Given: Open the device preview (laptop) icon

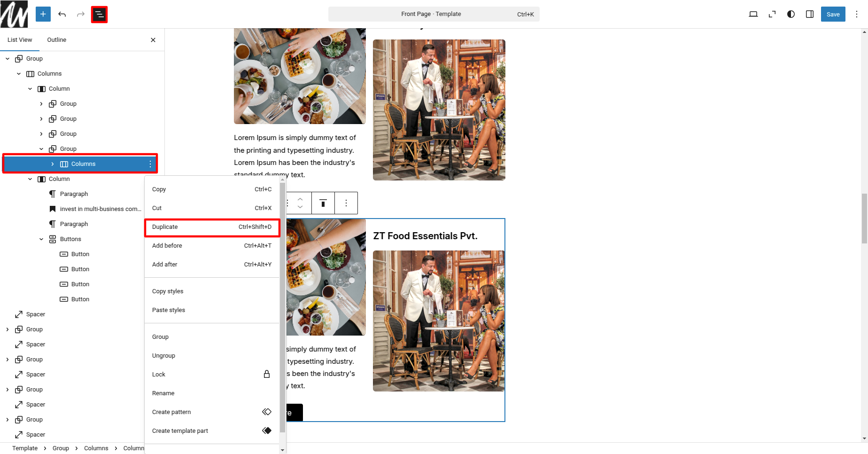Looking at the screenshot, I should [753, 14].
